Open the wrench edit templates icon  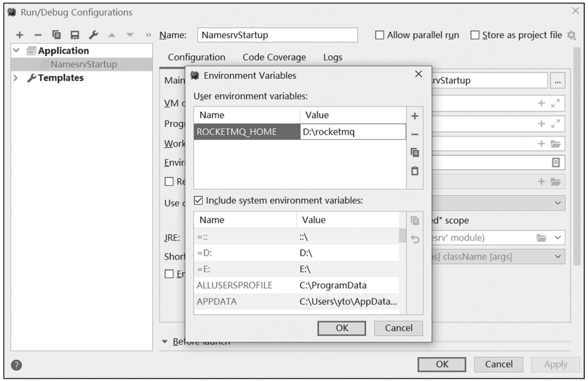click(x=93, y=35)
